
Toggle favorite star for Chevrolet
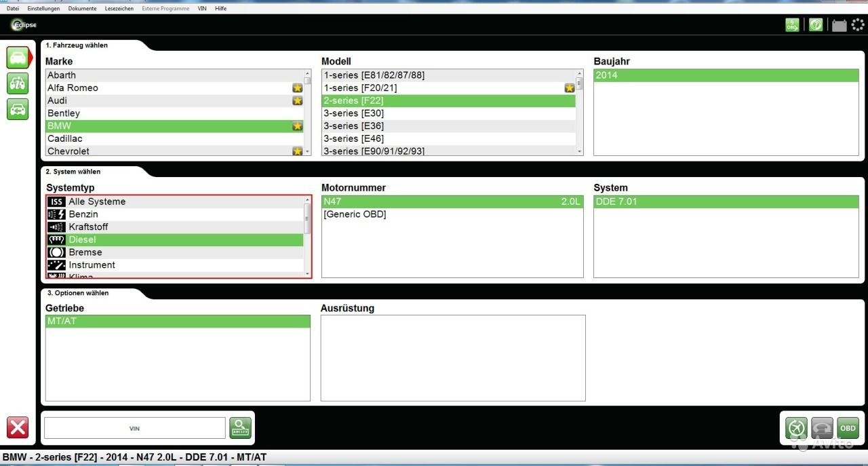tap(297, 151)
